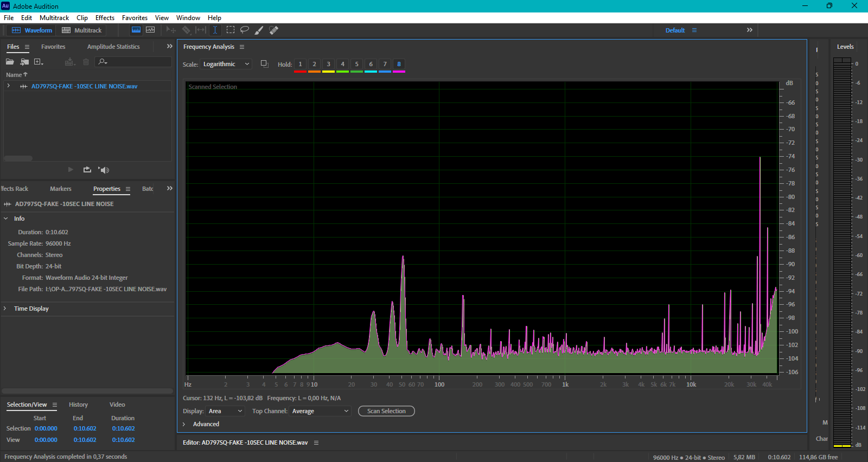This screenshot has width=868, height=462.
Task: Open the Selection/View panel menu icon
Action: [x=55, y=405]
